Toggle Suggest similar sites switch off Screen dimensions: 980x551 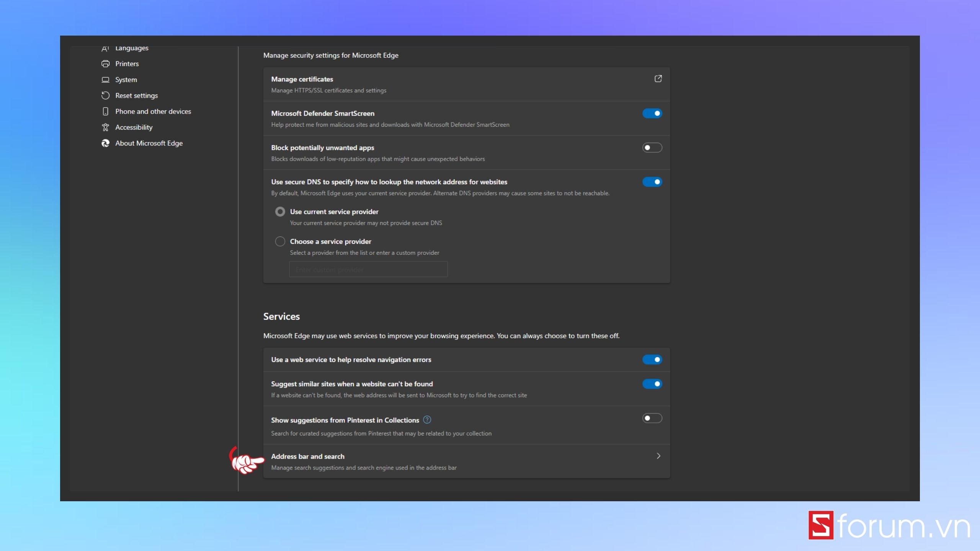[x=652, y=384]
